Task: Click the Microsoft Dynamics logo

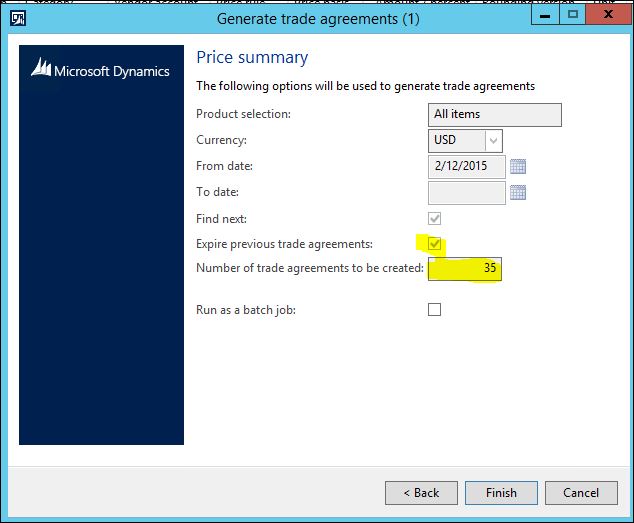Action: [x=101, y=70]
